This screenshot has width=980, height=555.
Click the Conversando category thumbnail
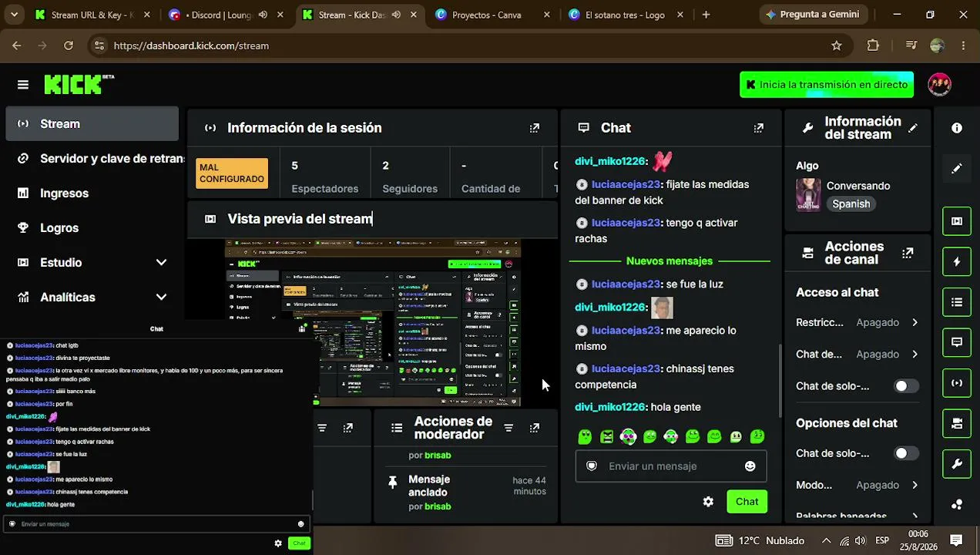coord(808,195)
